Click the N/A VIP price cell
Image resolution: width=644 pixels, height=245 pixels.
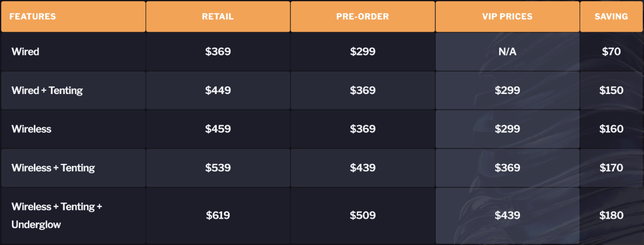(507, 52)
